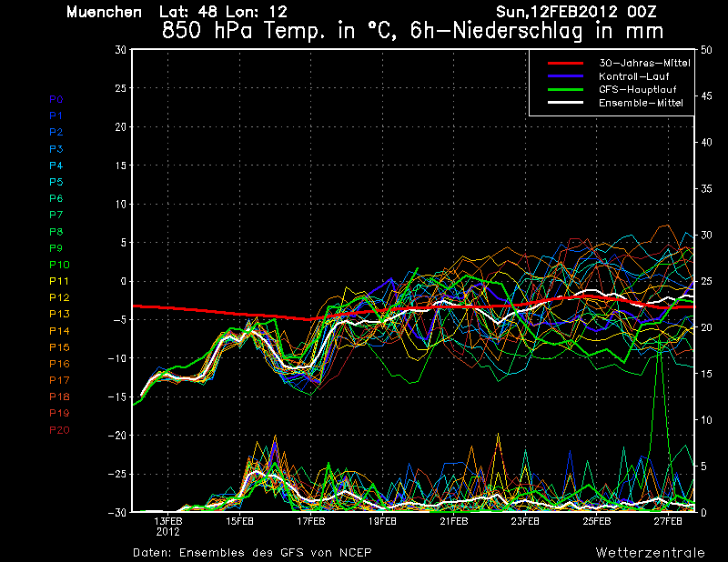
Task: Click the Wetterzentrale credit text
Action: pyautogui.click(x=651, y=553)
